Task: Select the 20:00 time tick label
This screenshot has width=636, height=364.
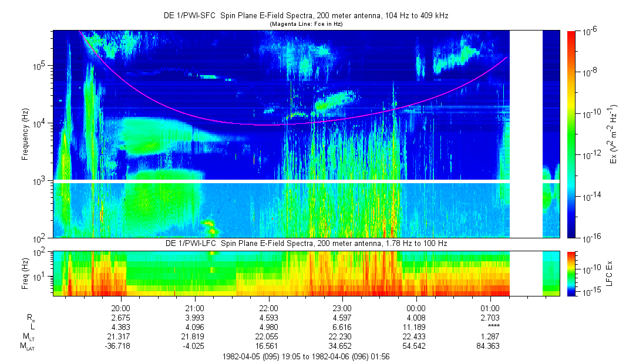Action: click(x=120, y=308)
